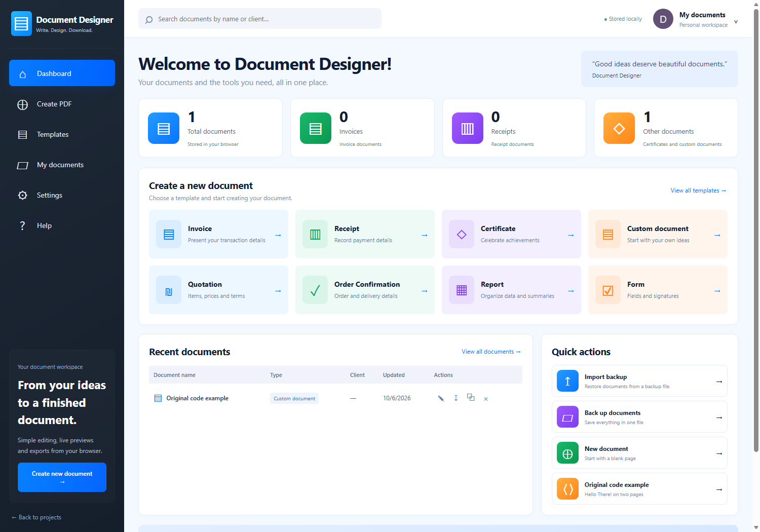Click the Create new document button
This screenshot has height=532, width=760.
(62, 477)
